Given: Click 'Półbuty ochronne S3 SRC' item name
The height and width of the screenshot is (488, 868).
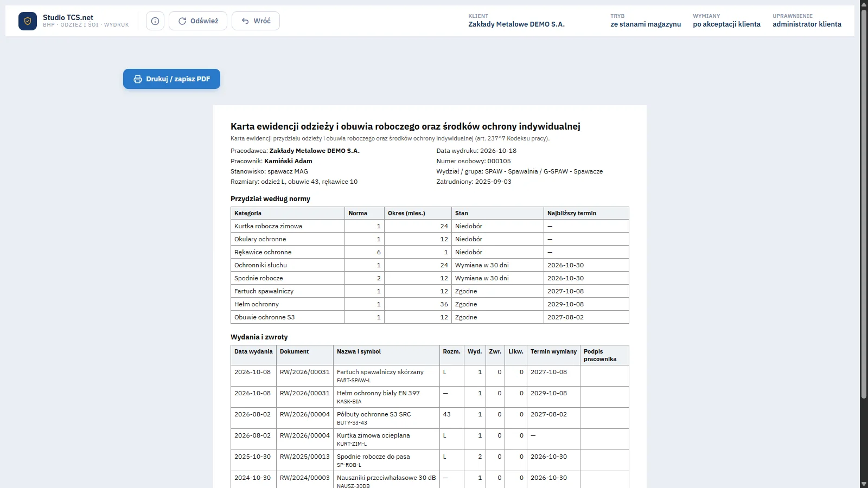Looking at the screenshot, I should (x=374, y=414).
